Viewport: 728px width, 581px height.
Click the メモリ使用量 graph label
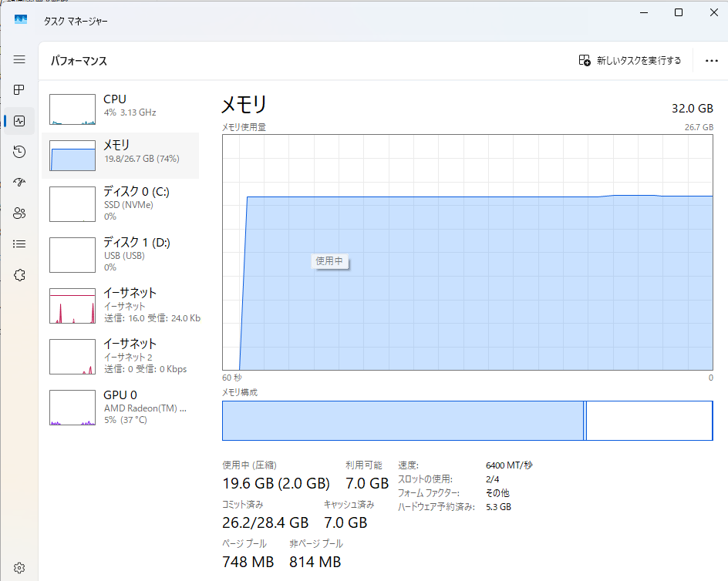tap(244, 126)
